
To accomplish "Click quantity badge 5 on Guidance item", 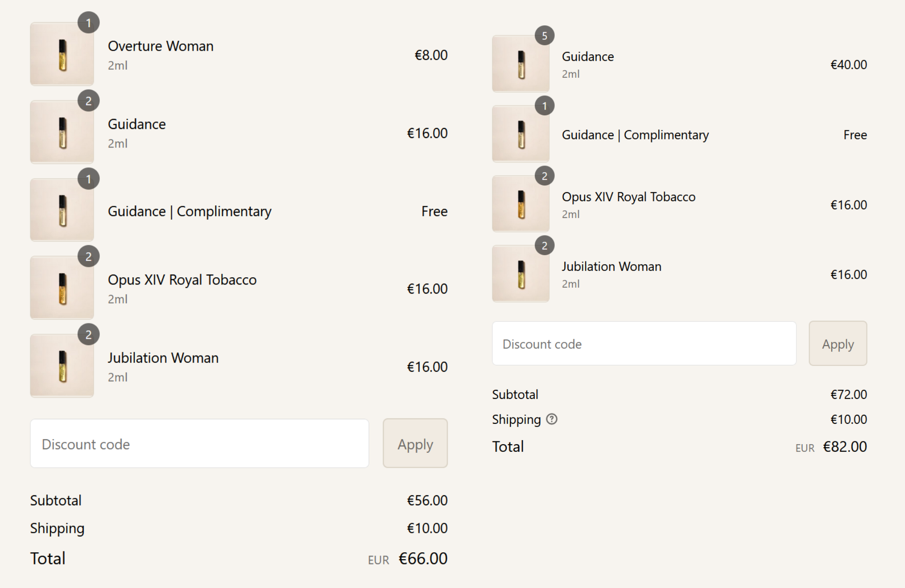I will pyautogui.click(x=544, y=36).
